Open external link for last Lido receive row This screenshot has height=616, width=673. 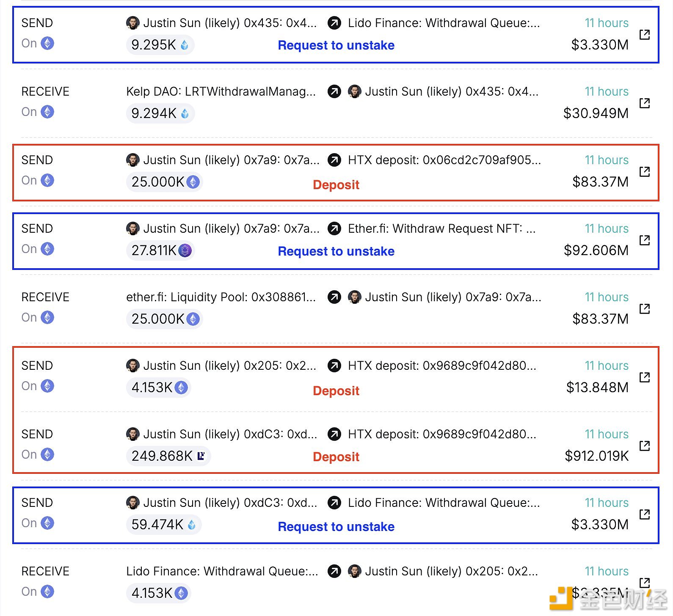click(x=644, y=583)
